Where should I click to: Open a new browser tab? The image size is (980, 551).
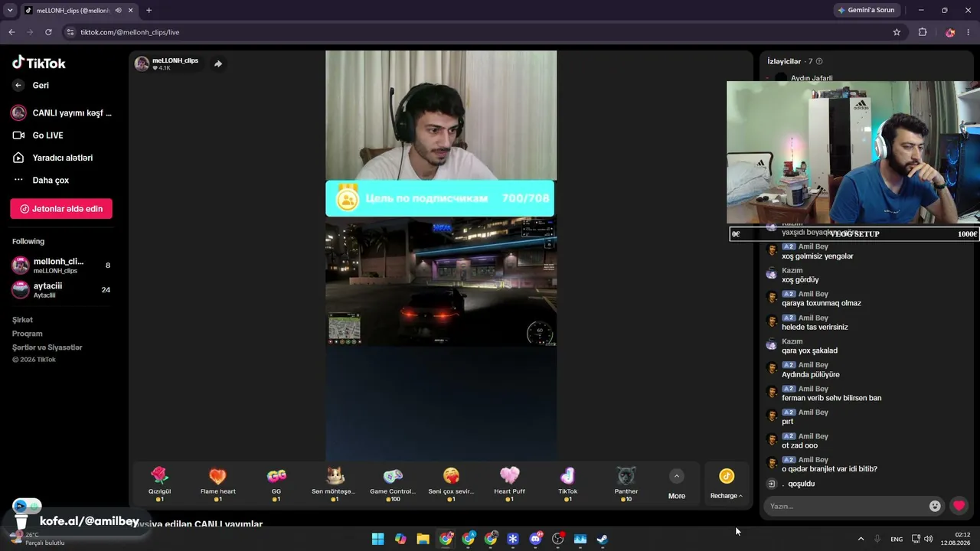coord(149,11)
